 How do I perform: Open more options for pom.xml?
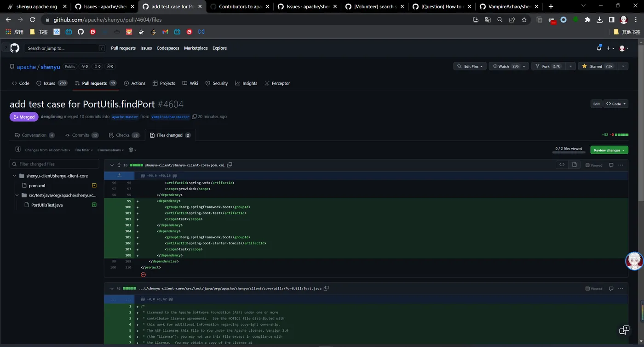621,165
